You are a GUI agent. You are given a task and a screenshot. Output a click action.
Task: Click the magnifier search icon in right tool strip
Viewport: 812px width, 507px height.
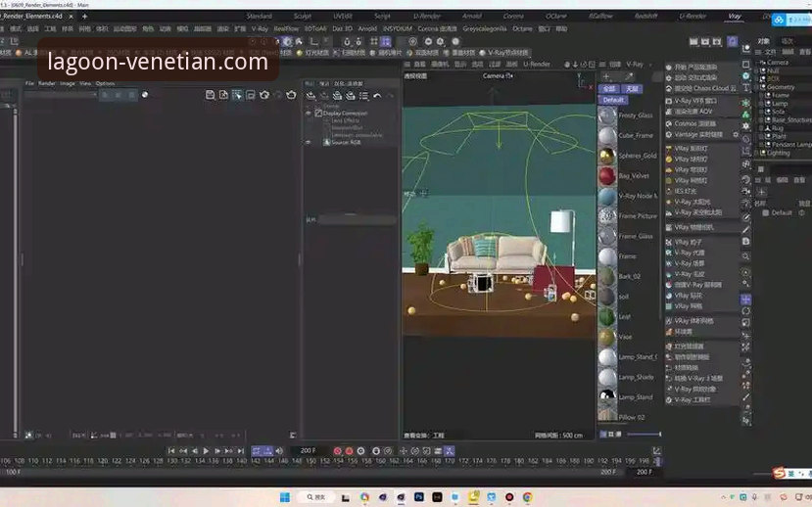point(745,256)
